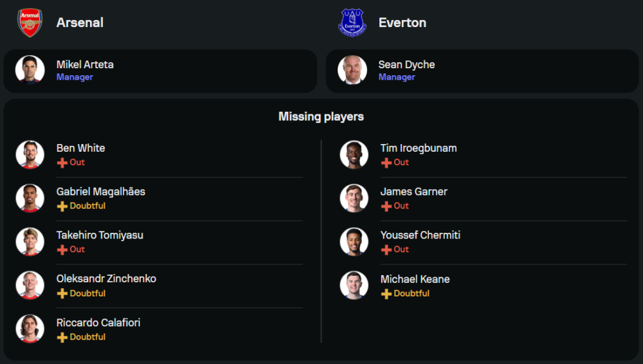Select Riccardo Calafiori's player avatar
The width and height of the screenshot is (643, 364).
pyautogui.click(x=30, y=329)
